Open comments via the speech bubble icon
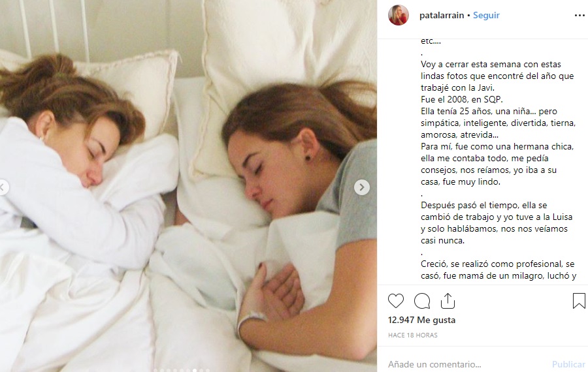Screen dimensions: 588x372 [x=422, y=301]
